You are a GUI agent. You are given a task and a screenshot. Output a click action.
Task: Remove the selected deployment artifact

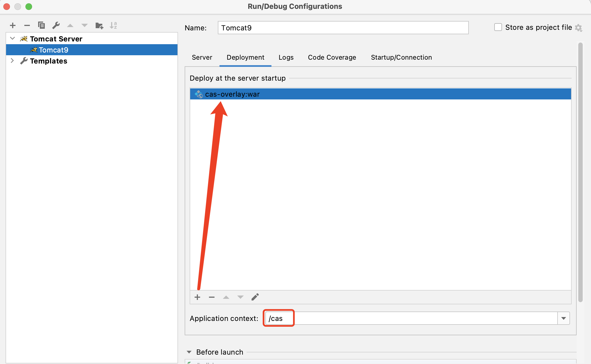tap(212, 297)
